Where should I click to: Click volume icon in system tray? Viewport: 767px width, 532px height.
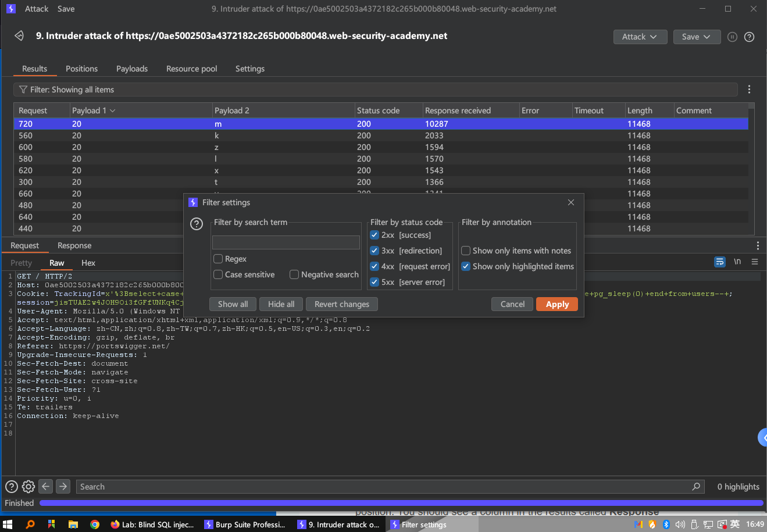tap(680, 524)
